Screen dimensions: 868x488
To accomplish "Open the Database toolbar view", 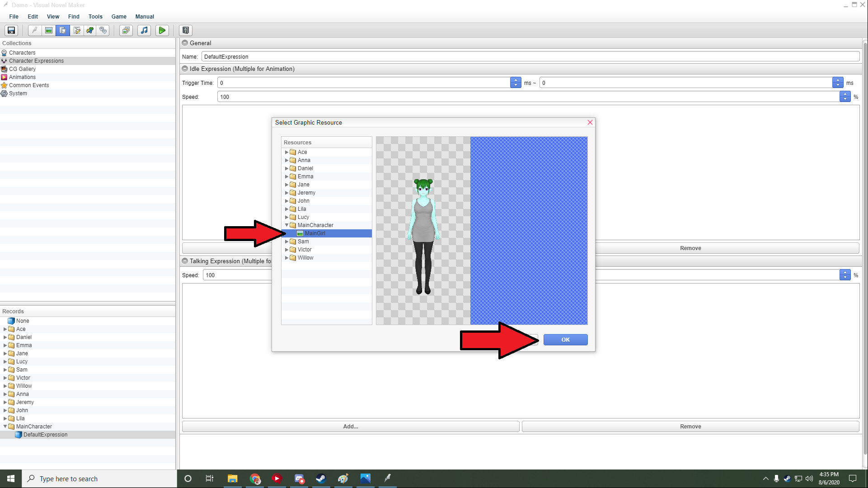I will (63, 30).
